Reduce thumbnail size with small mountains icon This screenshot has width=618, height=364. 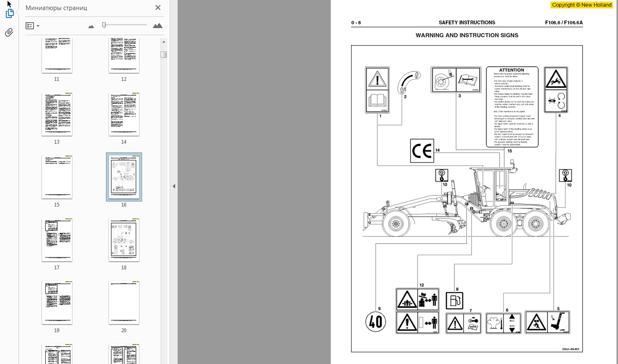[91, 27]
